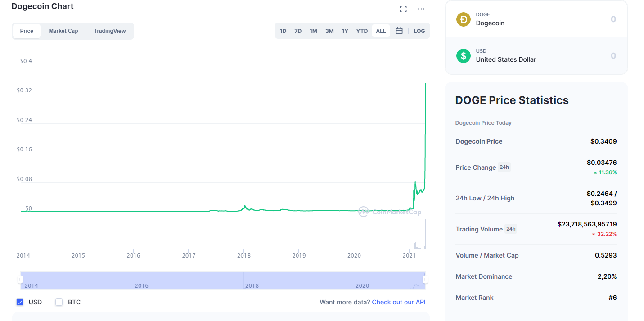Click the right range slider handle

tap(425, 280)
